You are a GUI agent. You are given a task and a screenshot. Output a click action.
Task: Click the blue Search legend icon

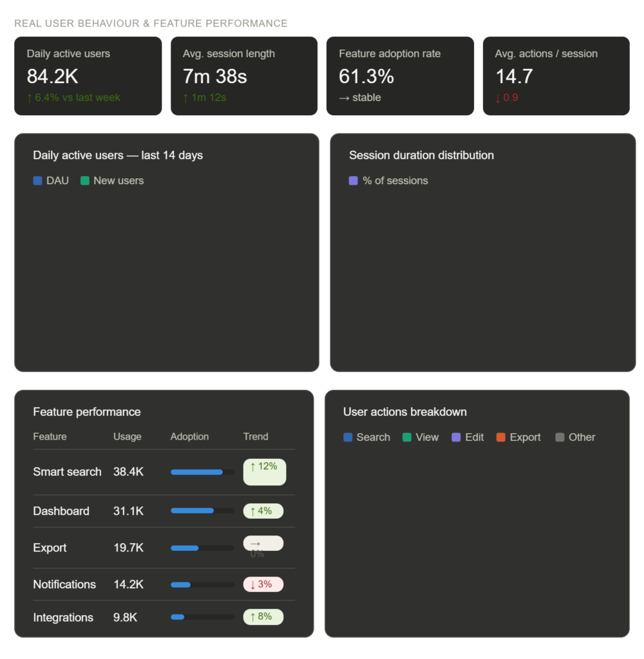(x=347, y=437)
